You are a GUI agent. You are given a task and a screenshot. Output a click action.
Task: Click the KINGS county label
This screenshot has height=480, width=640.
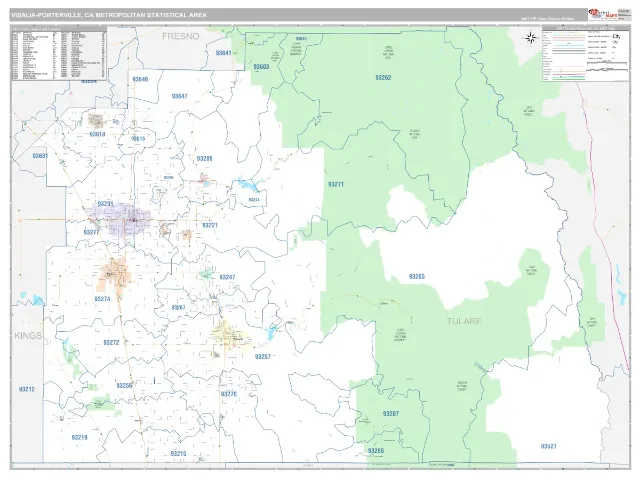tap(28, 336)
